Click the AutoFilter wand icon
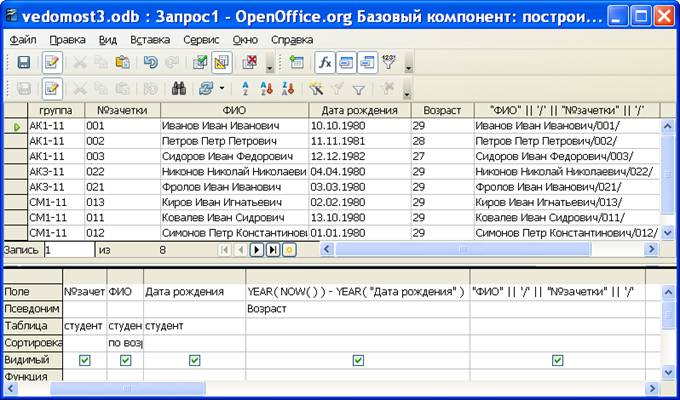The height and width of the screenshot is (400, 680). tap(316, 88)
